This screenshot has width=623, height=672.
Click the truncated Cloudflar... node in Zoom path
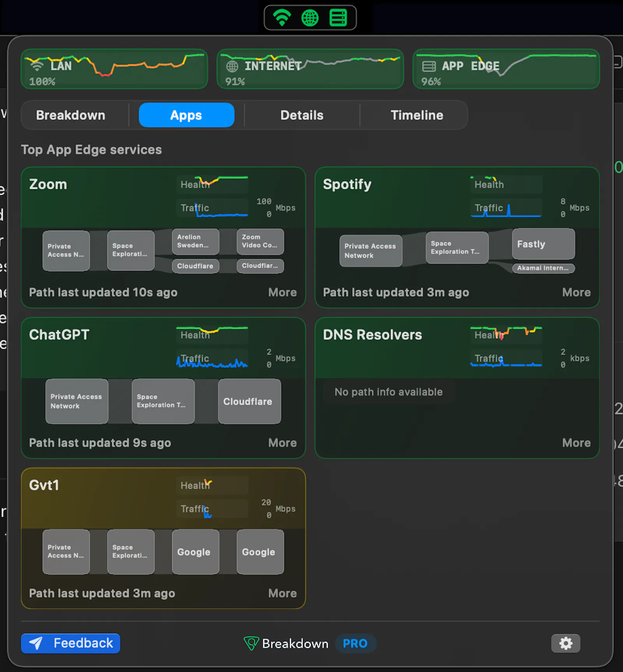260,266
